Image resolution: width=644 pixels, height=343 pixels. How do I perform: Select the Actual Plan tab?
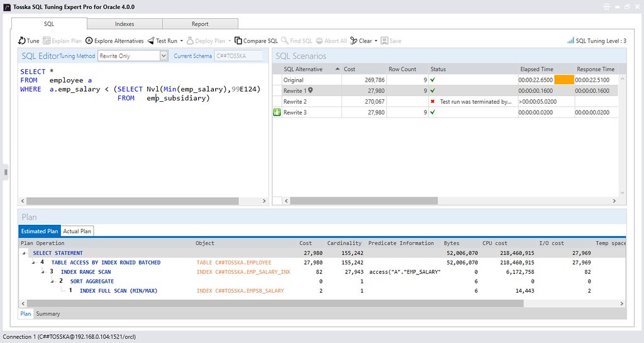(x=77, y=231)
